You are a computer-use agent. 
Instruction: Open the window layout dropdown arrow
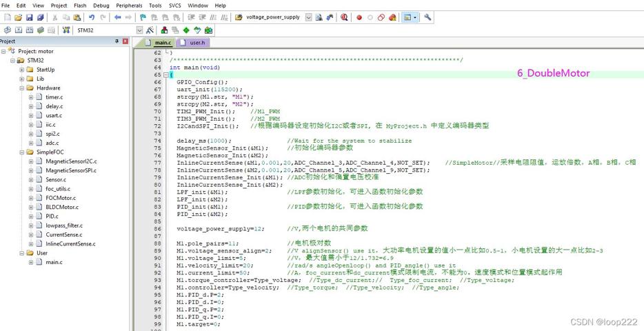pos(415,18)
